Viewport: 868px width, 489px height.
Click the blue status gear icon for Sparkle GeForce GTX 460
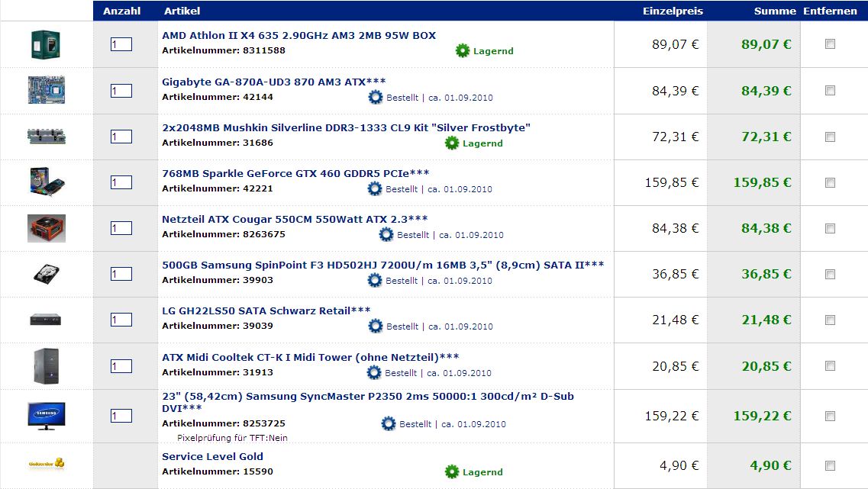click(375, 188)
